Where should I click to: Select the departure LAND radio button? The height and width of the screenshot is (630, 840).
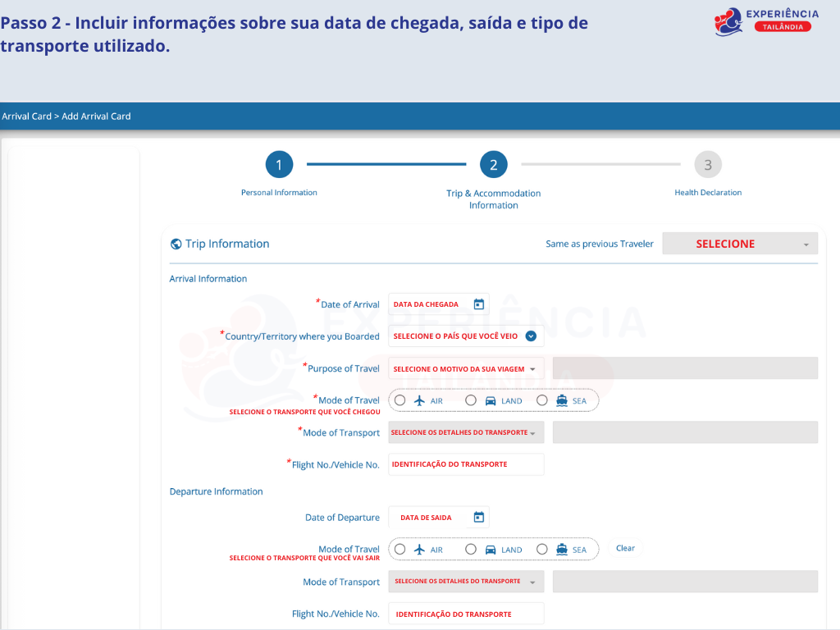[471, 550]
